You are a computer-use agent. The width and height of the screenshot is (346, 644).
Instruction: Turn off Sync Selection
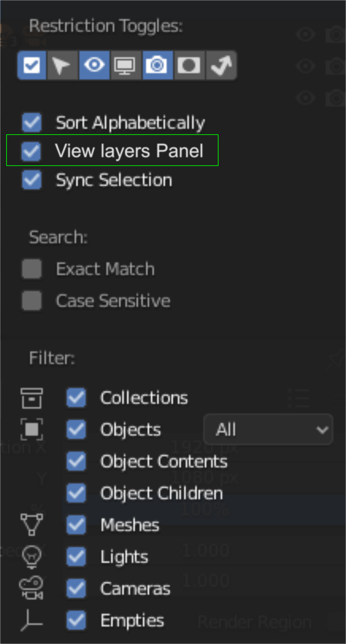(32, 180)
